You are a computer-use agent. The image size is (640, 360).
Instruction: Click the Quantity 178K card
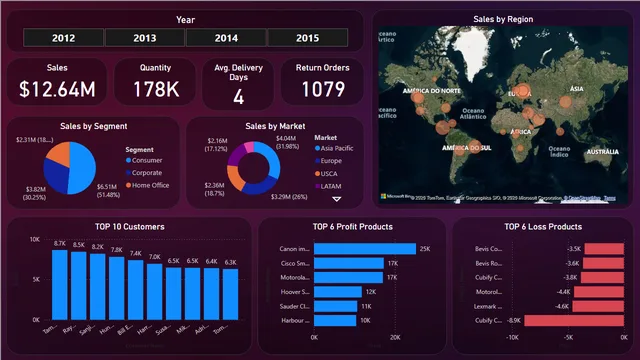(x=155, y=82)
